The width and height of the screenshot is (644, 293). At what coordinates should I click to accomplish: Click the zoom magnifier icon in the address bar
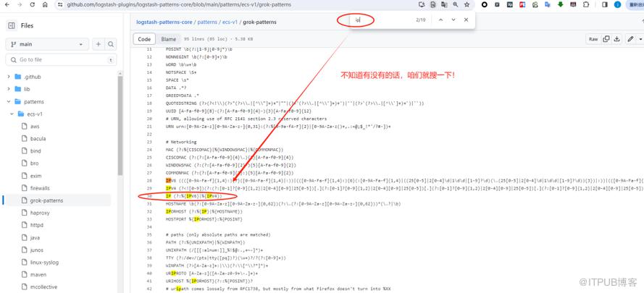point(456,4)
